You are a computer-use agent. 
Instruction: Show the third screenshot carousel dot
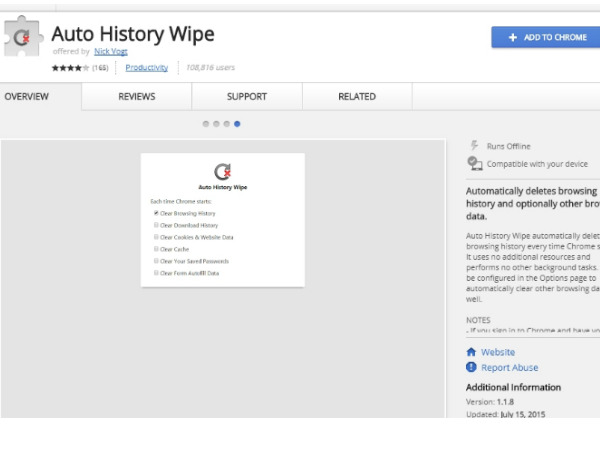coord(227,124)
